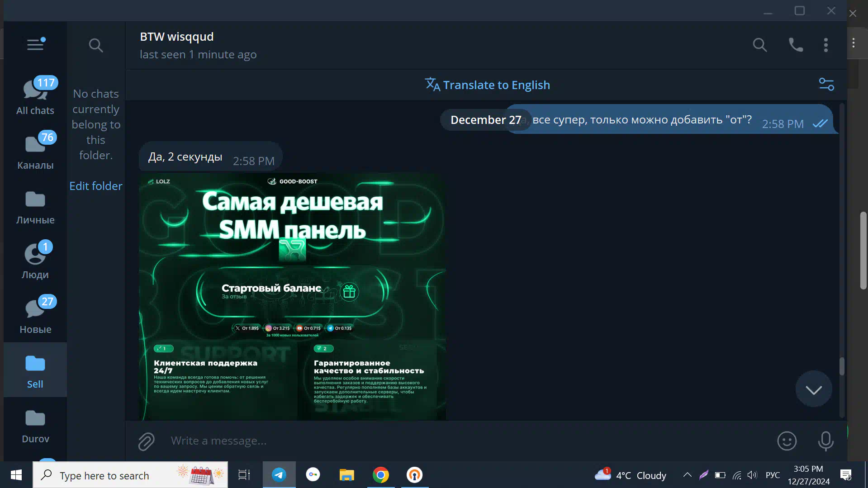Select the All chats folder
The image size is (868, 488).
coord(35,96)
